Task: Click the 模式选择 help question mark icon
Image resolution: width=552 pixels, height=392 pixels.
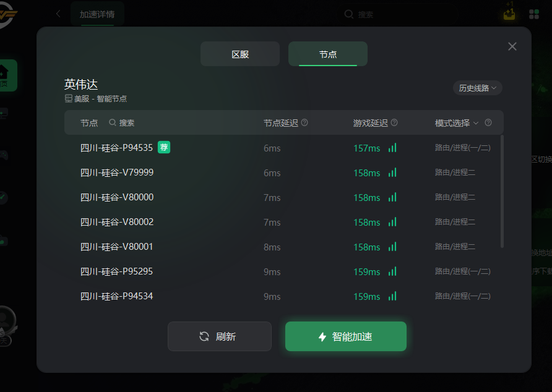Action: pyautogui.click(x=488, y=122)
